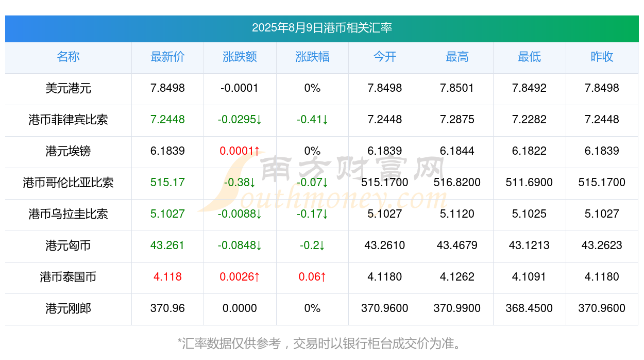
Task: Click the green percent value -0.07↓
Action: point(312,183)
